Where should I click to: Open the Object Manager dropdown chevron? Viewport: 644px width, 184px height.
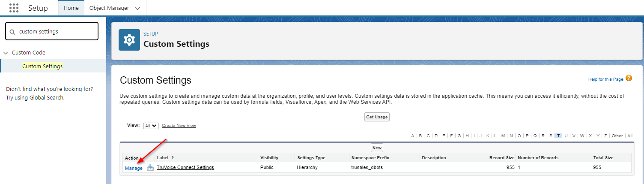click(137, 8)
